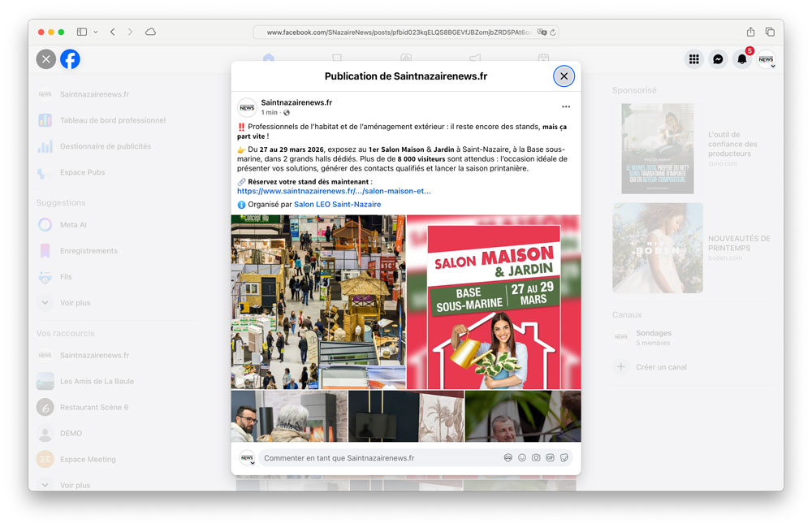
Task: Open the notifications bell
Action: click(x=741, y=58)
